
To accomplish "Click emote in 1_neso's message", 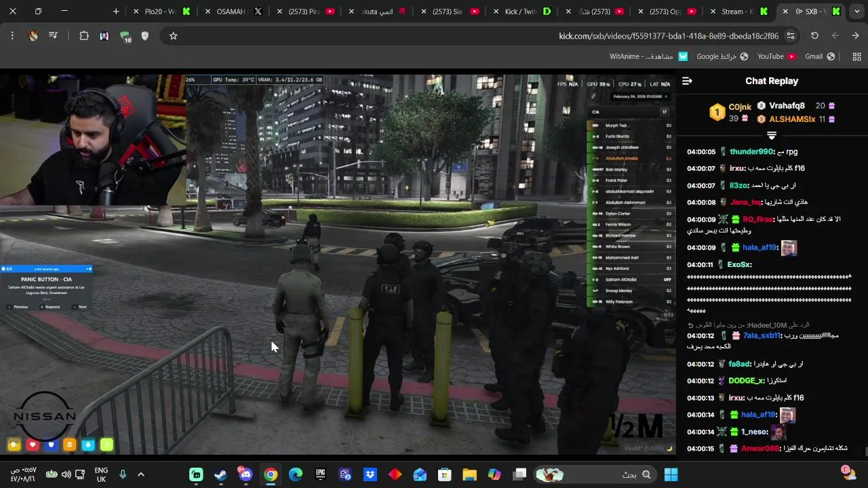I will coord(779,432).
